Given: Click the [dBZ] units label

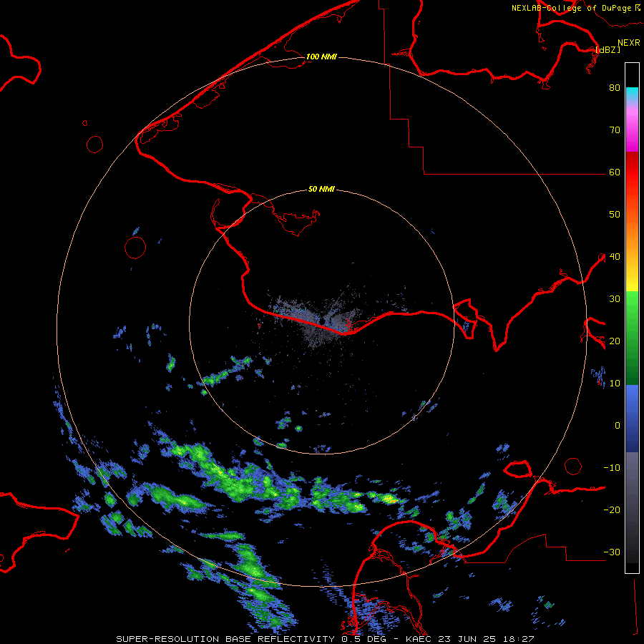Looking at the screenshot, I should 608,49.
